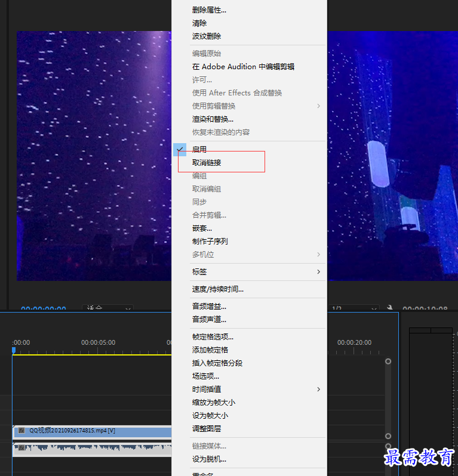
Task: Select the audio waveform clip in timeline
Action: tap(92, 449)
